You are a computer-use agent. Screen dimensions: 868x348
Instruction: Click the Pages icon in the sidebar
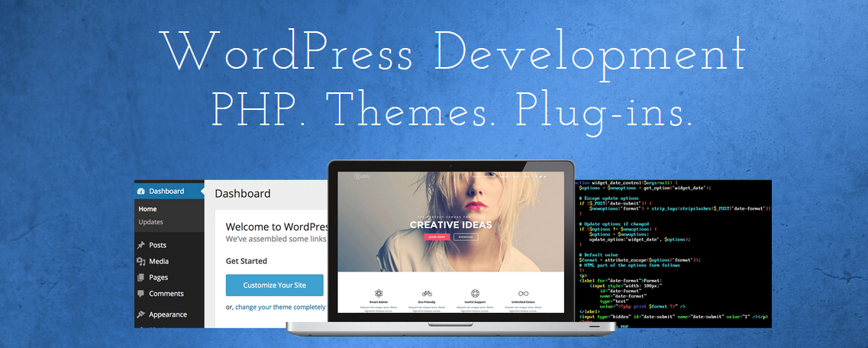pos(140,277)
